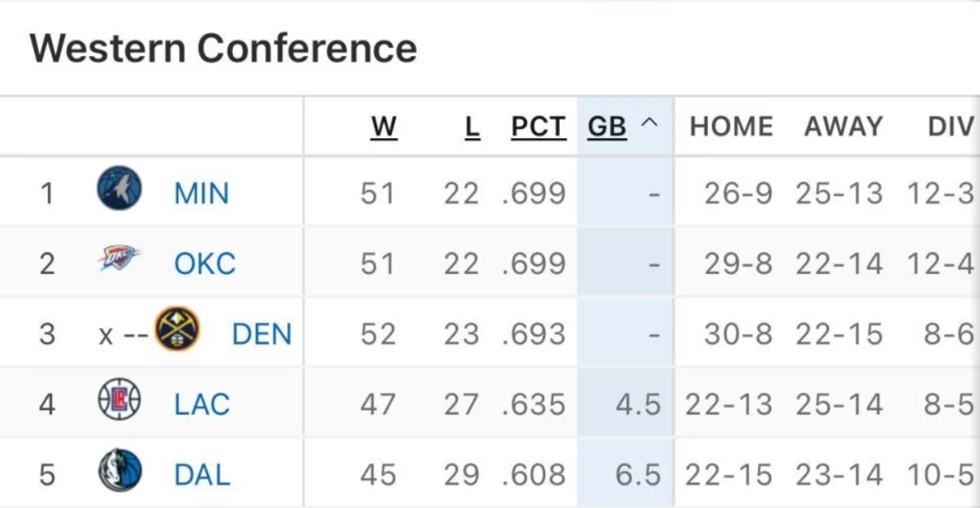Image resolution: width=980 pixels, height=508 pixels.
Task: Open the LAC team link
Action: click(x=202, y=405)
